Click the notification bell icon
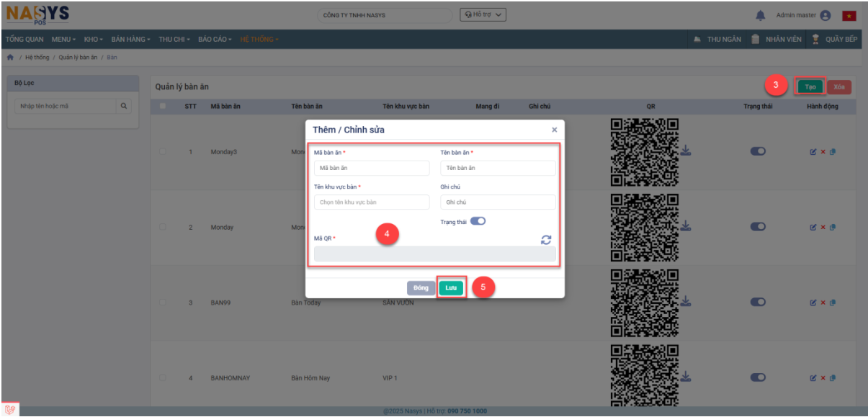Image resolution: width=868 pixels, height=417 pixels. click(760, 16)
